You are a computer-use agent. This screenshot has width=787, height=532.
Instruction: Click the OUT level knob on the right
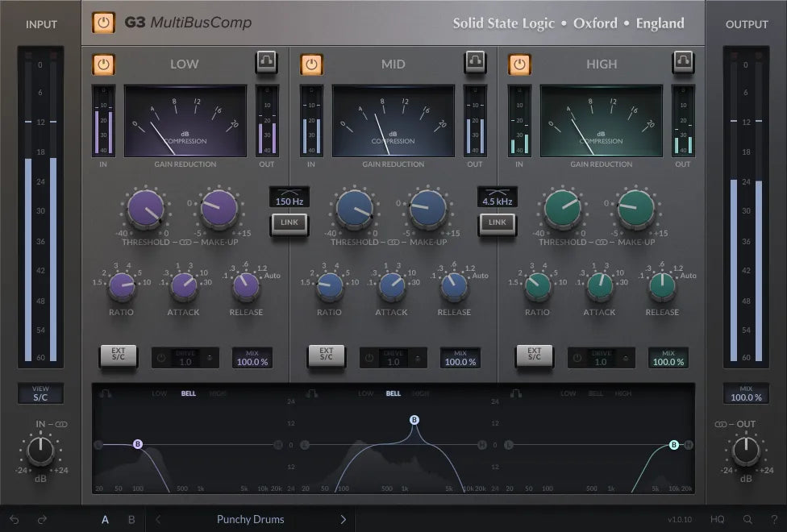745,452
